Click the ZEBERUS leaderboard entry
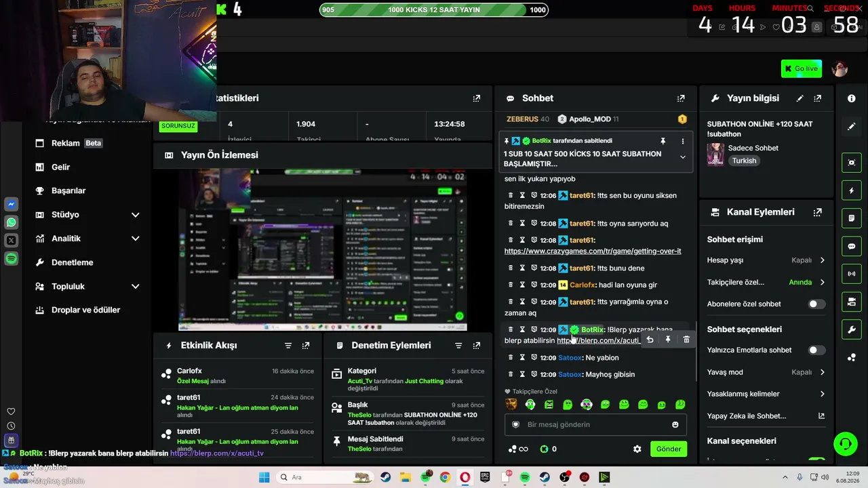Screen dimensions: 868x488 [x=528, y=119]
